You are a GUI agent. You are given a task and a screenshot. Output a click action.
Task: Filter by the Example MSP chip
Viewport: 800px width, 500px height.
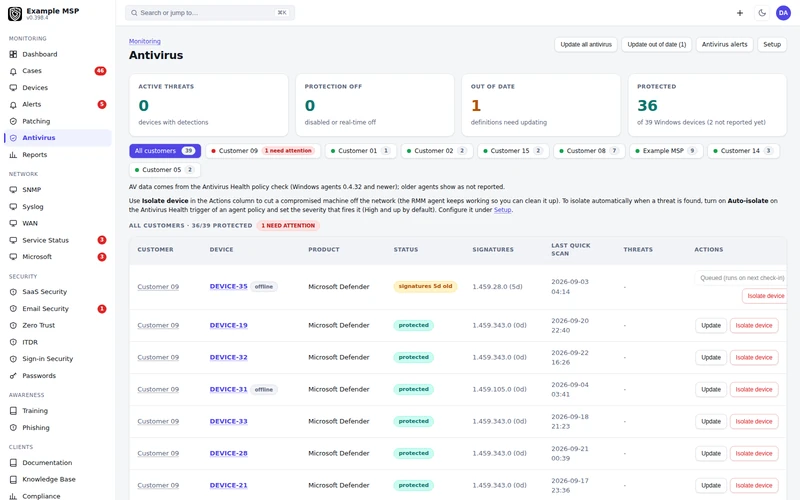666,151
